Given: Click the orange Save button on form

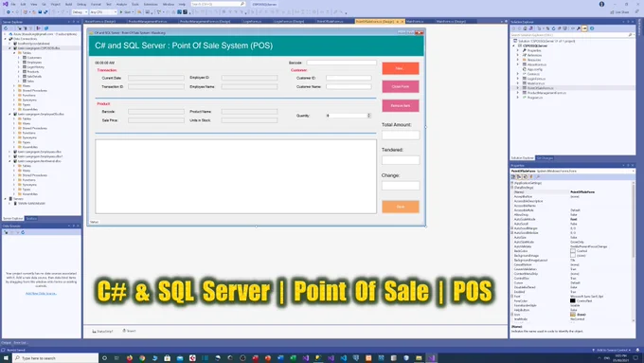Looking at the screenshot, I should pos(401,207).
